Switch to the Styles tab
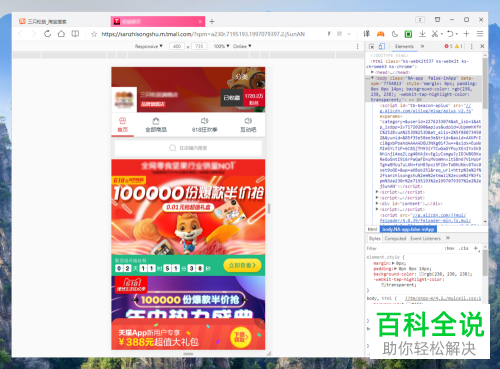This screenshot has height=369, width=500. tap(374, 238)
